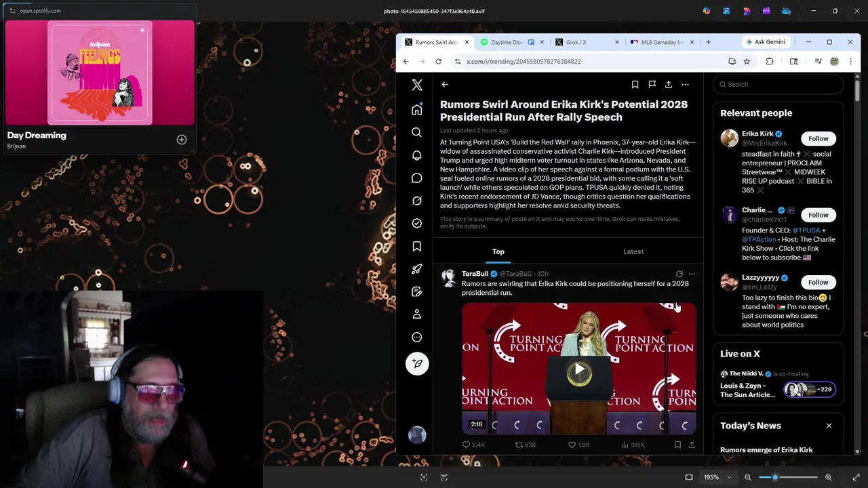The width and height of the screenshot is (868, 488).
Task: Zoom in with Photos magnifier plus
Action: [828, 477]
